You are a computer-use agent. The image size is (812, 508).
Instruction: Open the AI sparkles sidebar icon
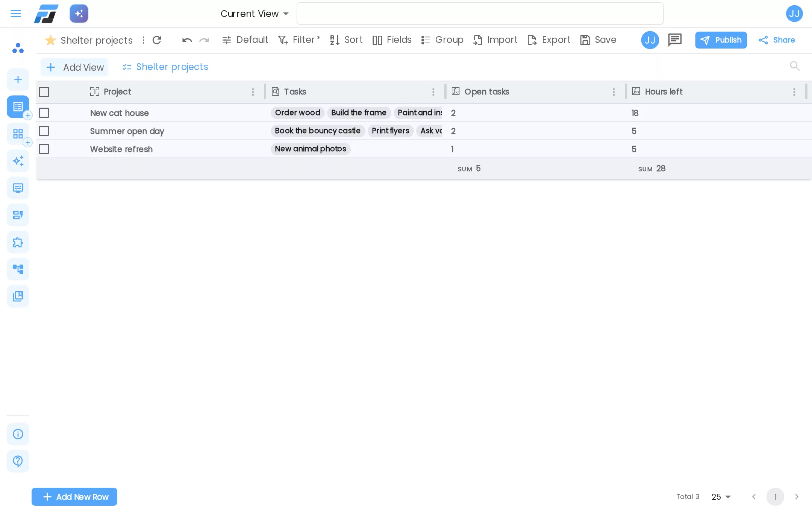[x=18, y=161]
